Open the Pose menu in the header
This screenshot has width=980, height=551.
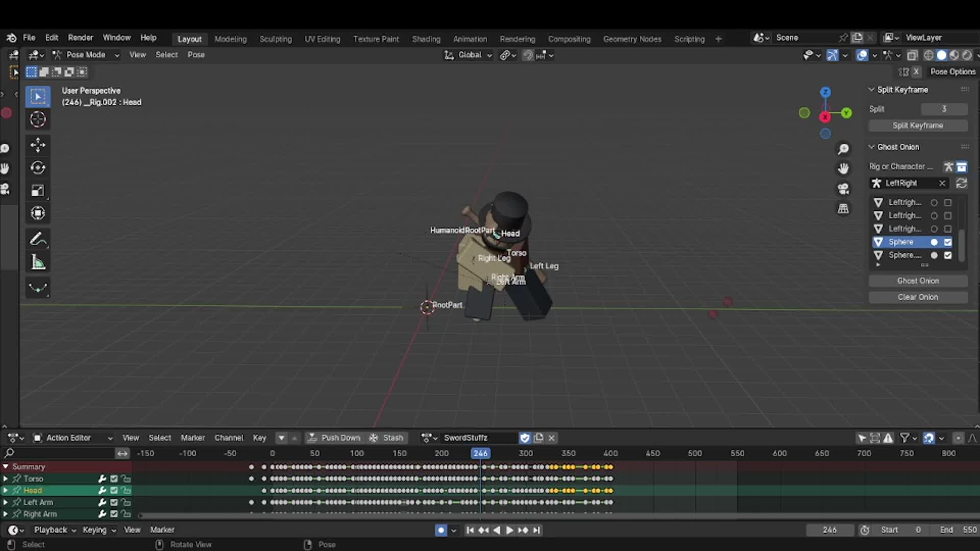pyautogui.click(x=196, y=55)
